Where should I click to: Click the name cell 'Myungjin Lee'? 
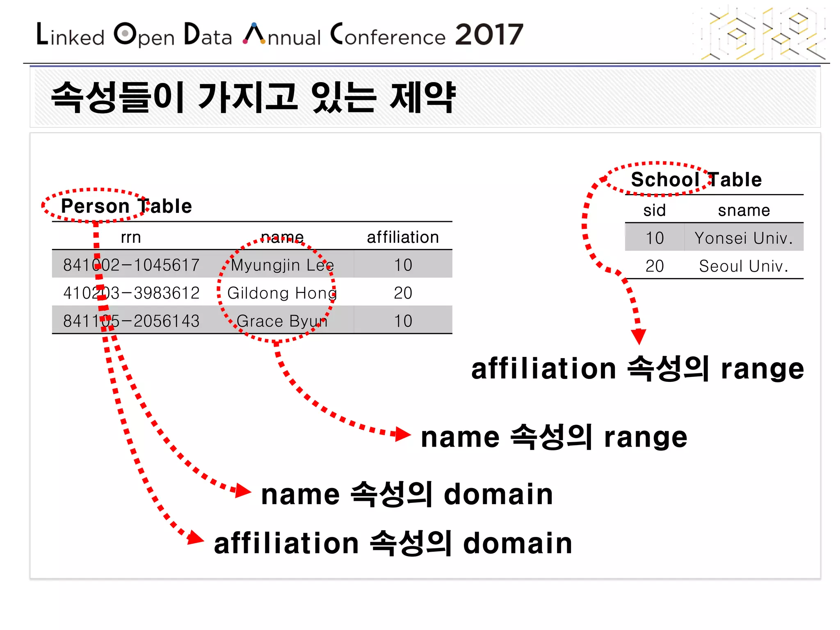[x=282, y=265]
